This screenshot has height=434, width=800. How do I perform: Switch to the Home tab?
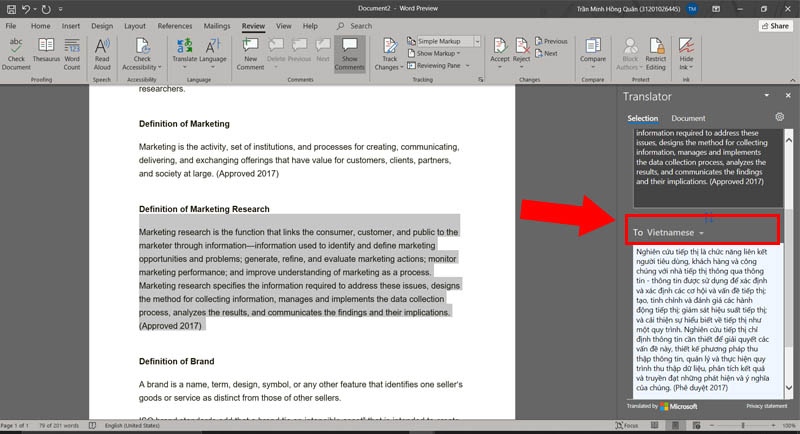point(40,26)
